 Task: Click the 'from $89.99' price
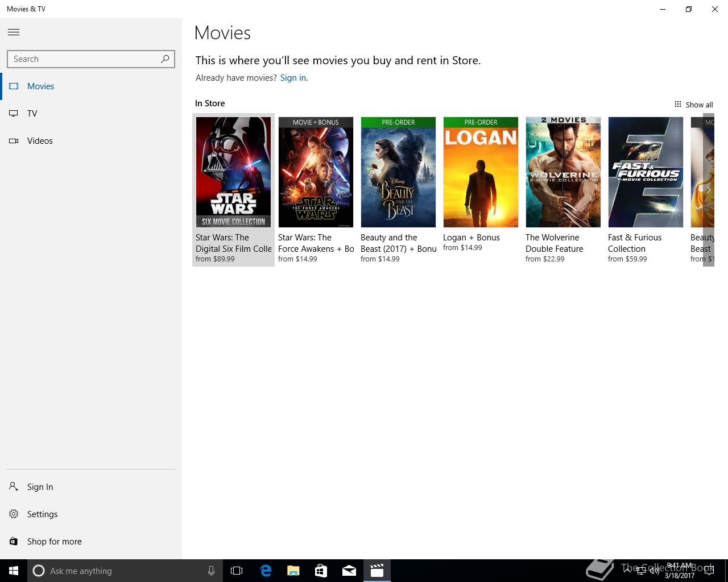click(x=215, y=259)
